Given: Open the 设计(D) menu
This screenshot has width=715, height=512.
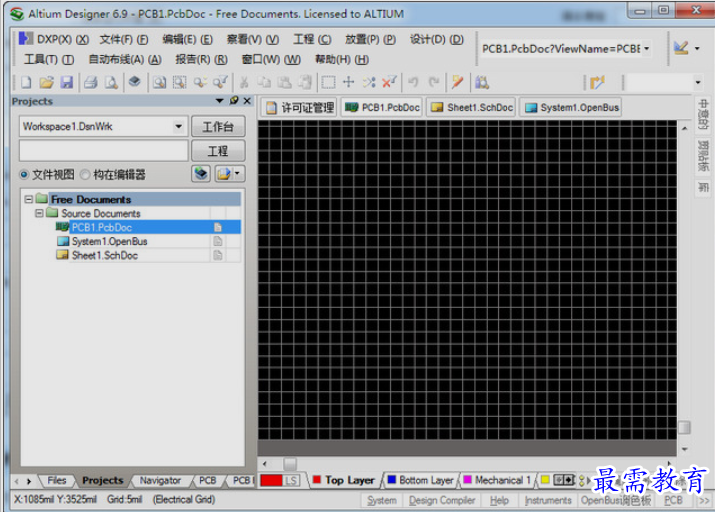Looking at the screenshot, I should coord(436,39).
